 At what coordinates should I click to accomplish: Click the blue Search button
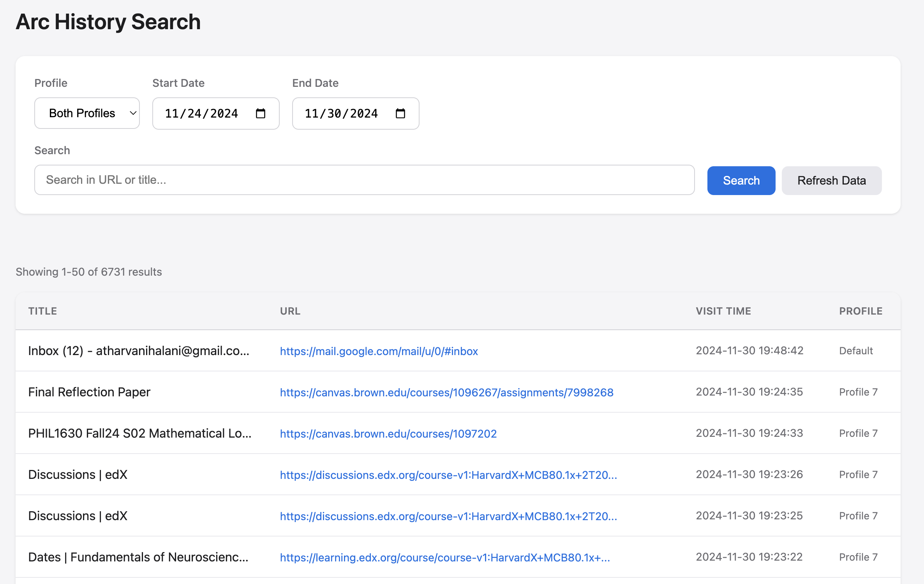pos(741,180)
